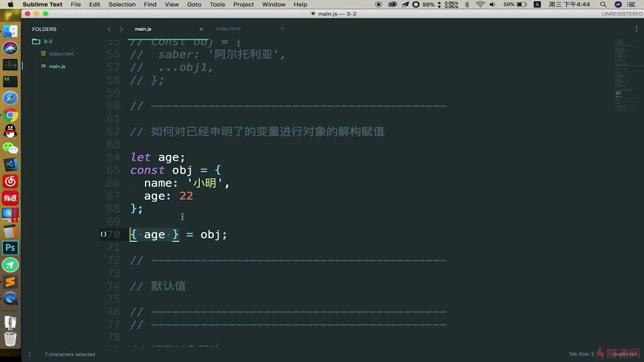Open the Selection menu

(122, 5)
